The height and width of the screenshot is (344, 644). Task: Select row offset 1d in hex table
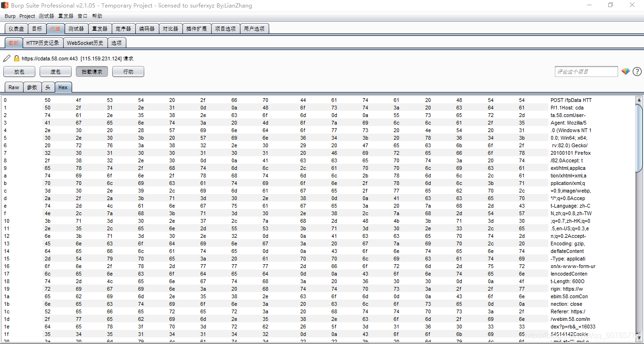6,319
